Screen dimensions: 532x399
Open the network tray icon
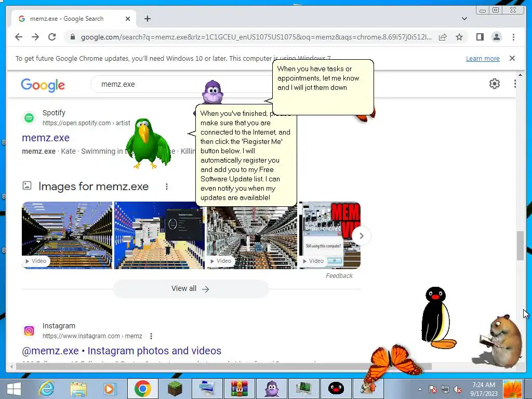(445, 389)
